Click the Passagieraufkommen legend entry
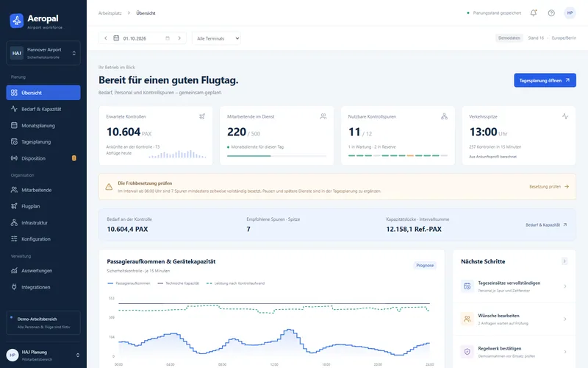588x368 pixels. click(x=129, y=283)
